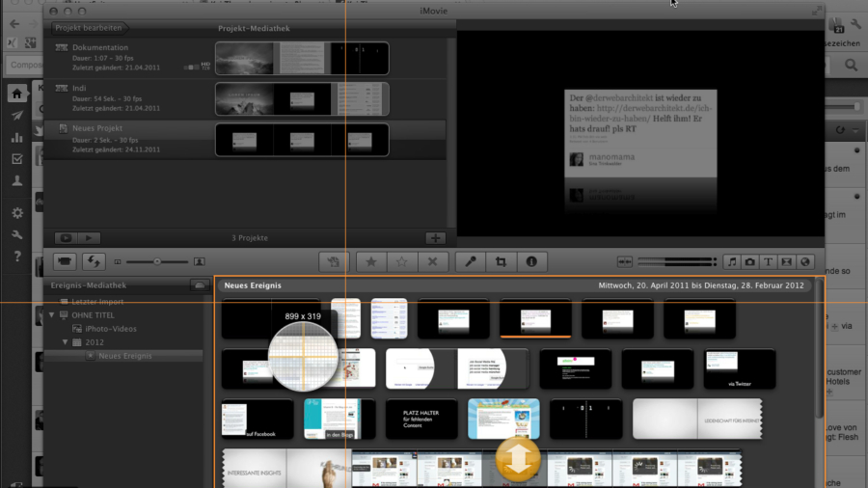The image size is (868, 488).
Task: Click the Ereignis-Mediathek drive icon button
Action: point(200,285)
